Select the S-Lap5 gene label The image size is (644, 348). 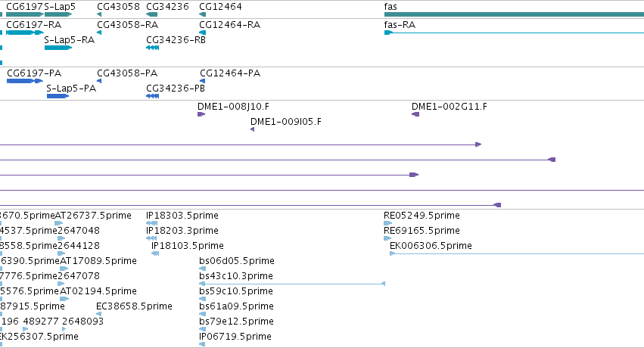pos(60,7)
